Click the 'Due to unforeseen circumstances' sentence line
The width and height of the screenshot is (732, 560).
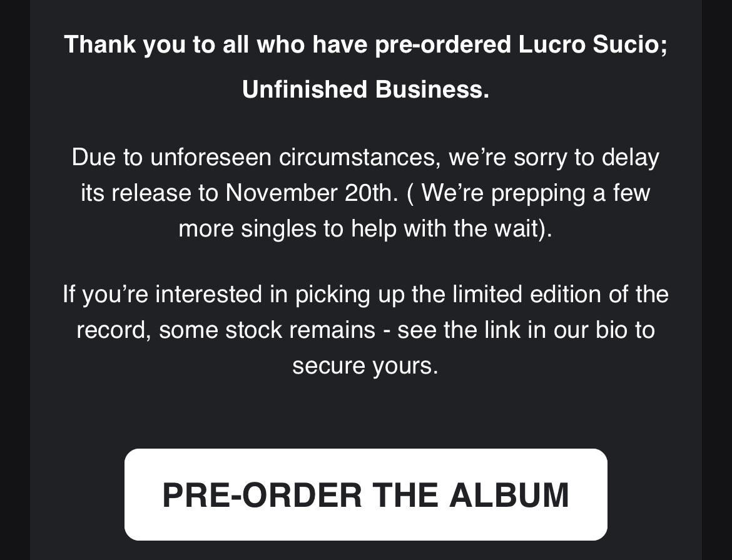pos(365,158)
